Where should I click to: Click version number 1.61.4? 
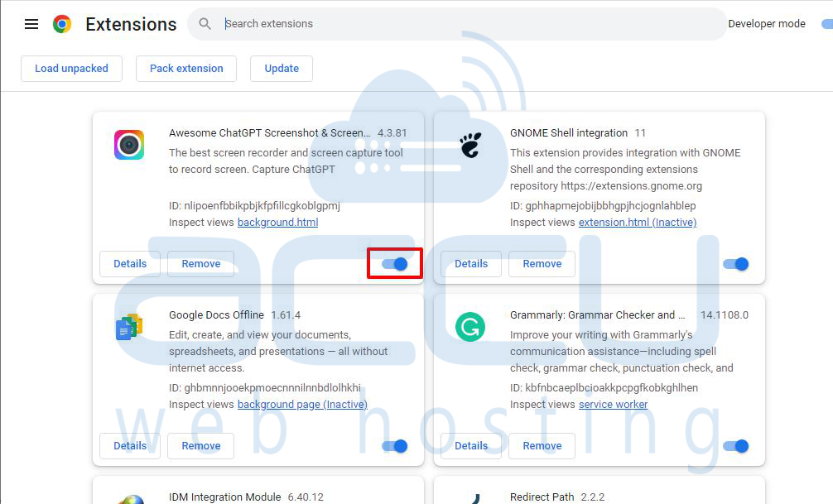[x=286, y=315]
